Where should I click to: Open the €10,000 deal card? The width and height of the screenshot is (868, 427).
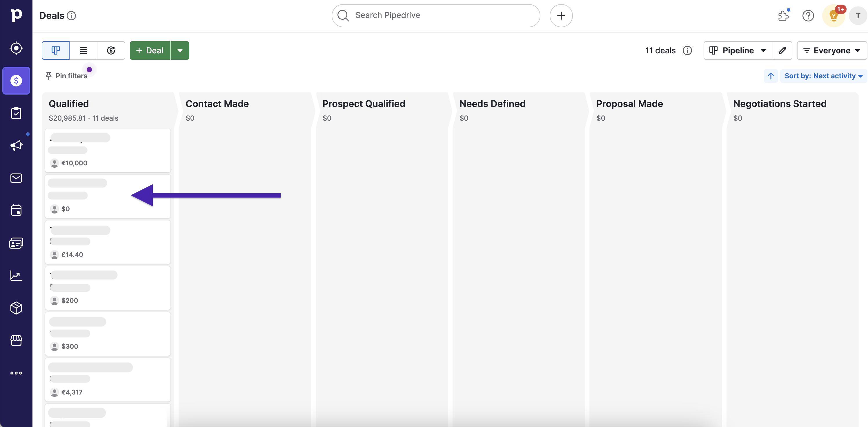(x=108, y=151)
